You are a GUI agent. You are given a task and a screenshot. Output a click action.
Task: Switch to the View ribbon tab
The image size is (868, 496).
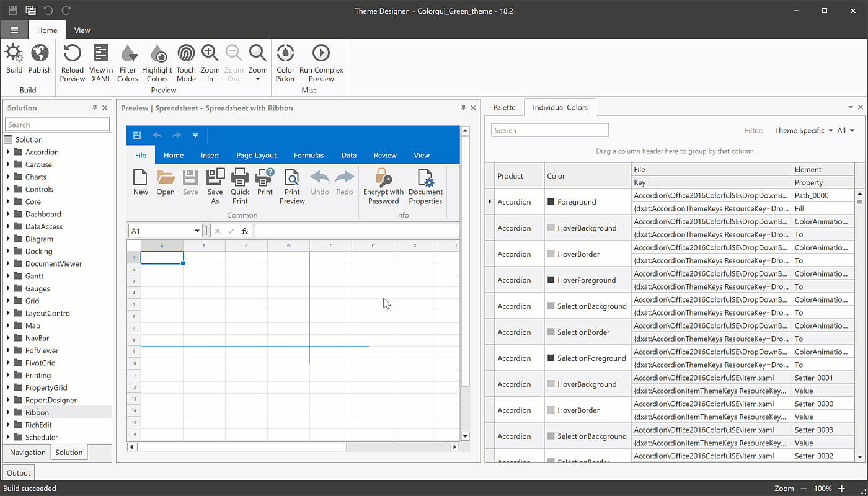(82, 29)
